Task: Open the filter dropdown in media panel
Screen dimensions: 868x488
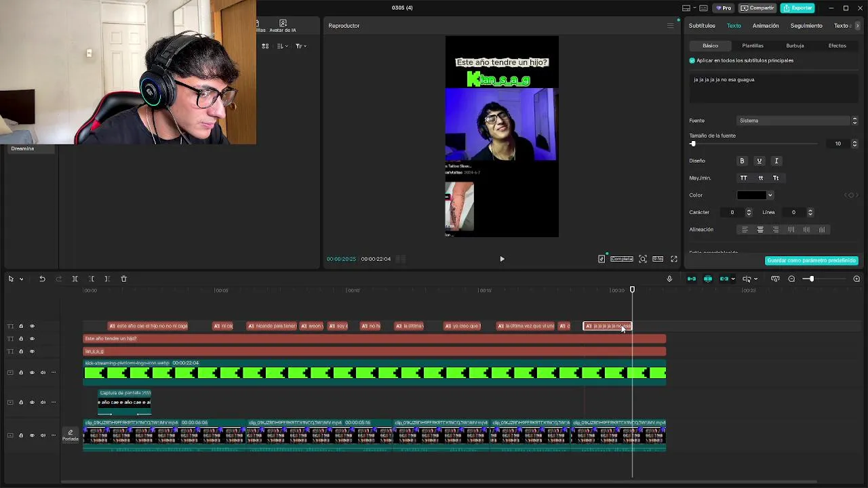Action: click(x=300, y=46)
